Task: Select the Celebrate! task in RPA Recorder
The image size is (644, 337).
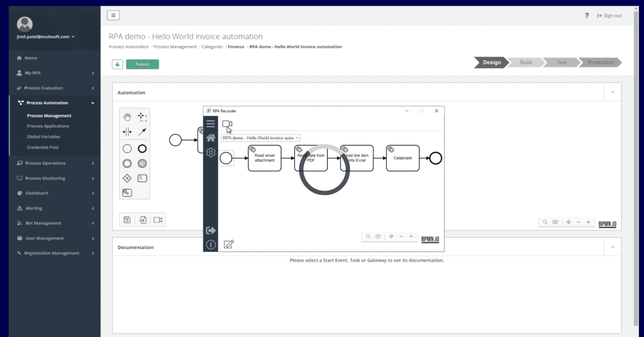Action: tap(403, 158)
